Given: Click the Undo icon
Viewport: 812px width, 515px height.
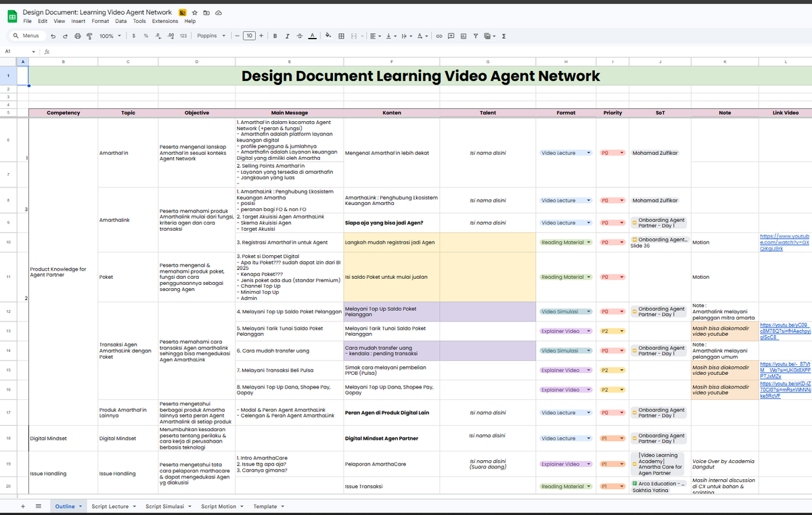Looking at the screenshot, I should click(x=53, y=36).
